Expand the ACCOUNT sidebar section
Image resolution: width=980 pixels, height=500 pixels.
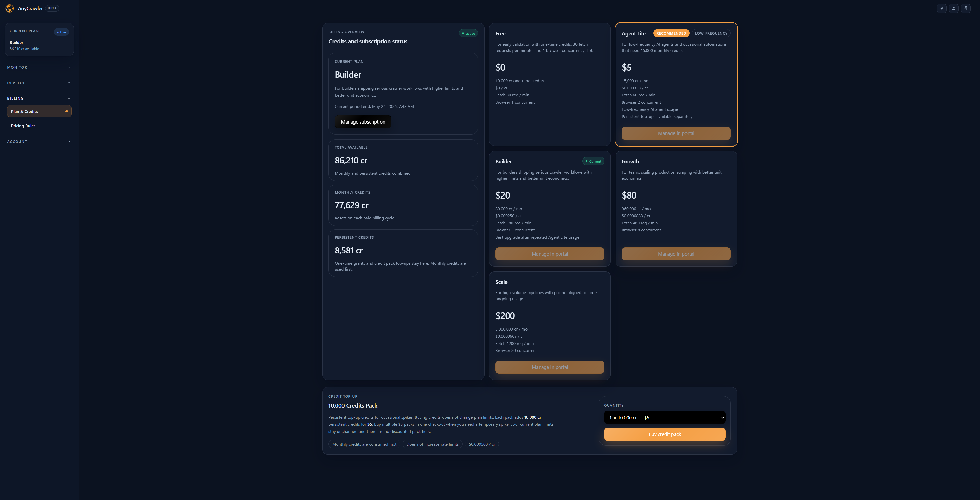(x=39, y=142)
